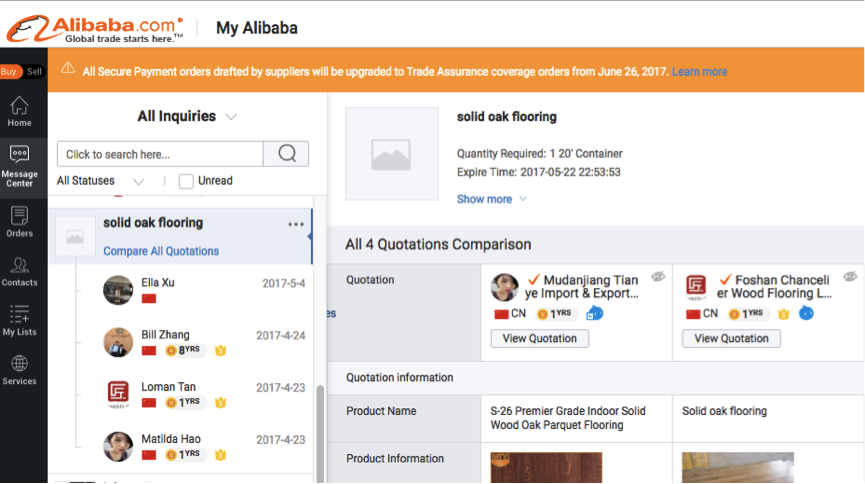
Task: Switch to Sell mode toggle
Action: (x=34, y=72)
